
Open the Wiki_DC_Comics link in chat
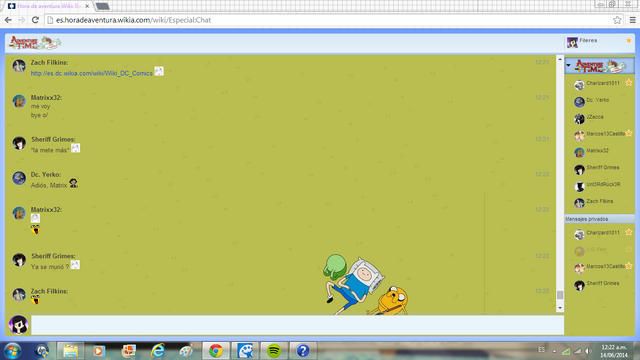[91, 73]
